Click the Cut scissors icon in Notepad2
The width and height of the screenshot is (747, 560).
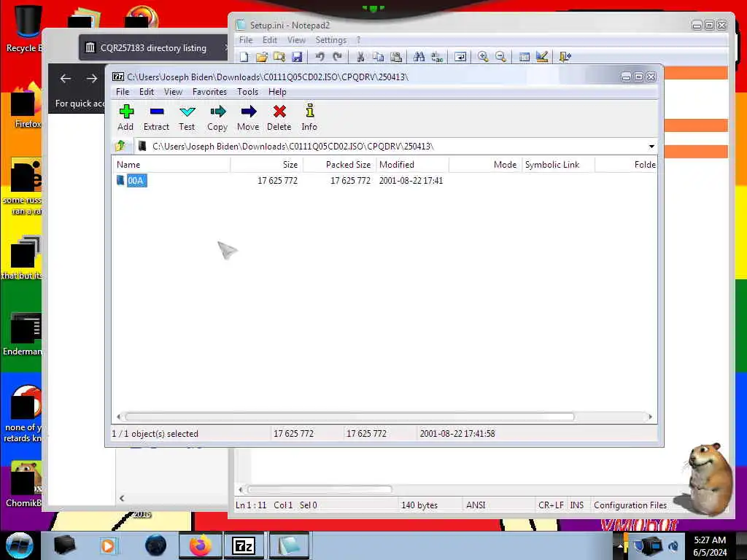(x=360, y=57)
